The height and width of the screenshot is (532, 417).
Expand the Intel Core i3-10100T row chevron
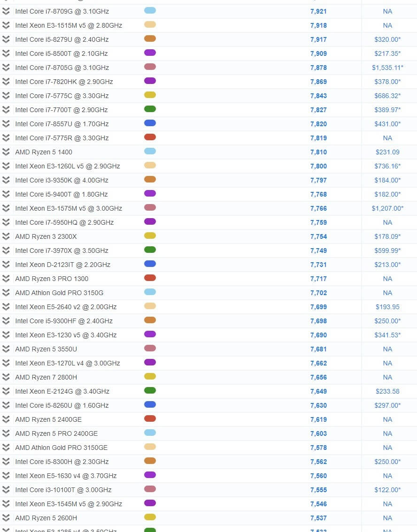[6, 490]
